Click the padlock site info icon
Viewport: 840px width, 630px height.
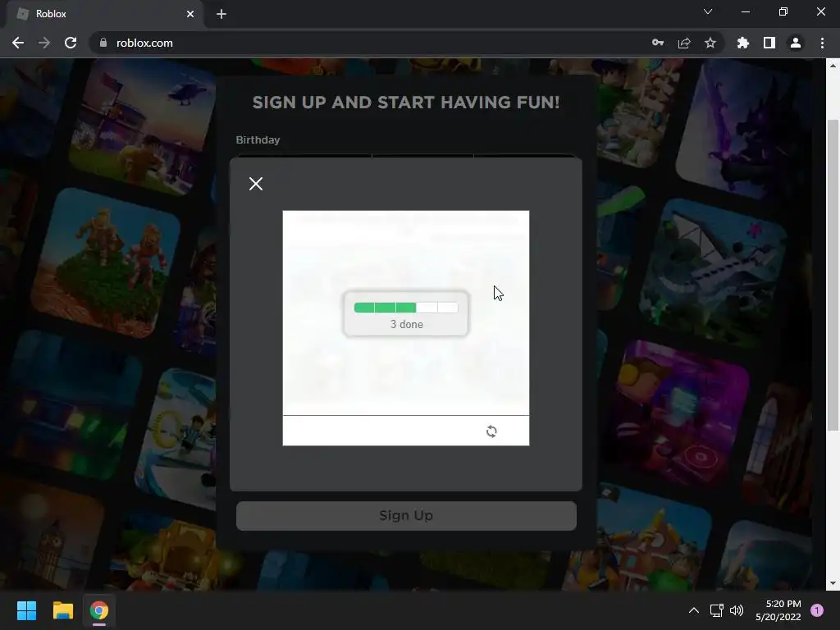tap(103, 43)
